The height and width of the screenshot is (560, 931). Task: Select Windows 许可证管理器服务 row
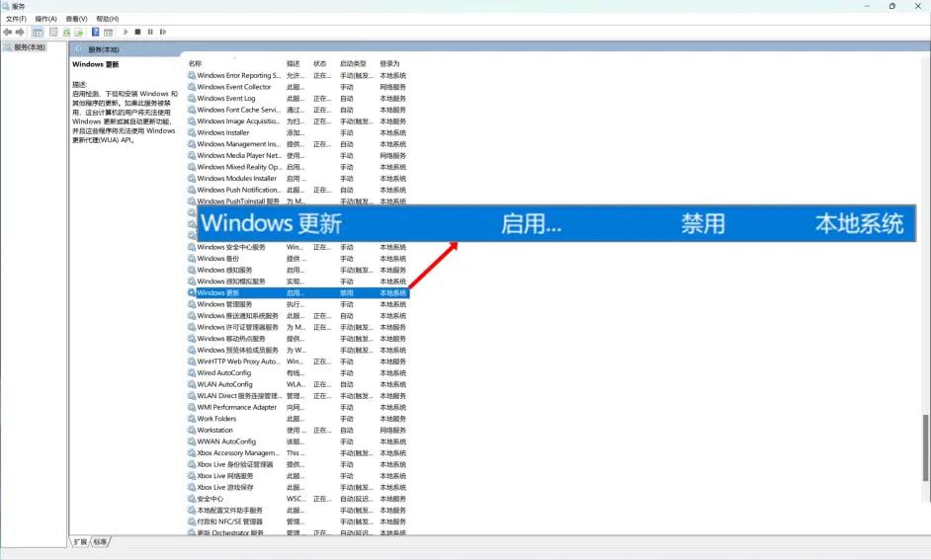pyautogui.click(x=297, y=328)
